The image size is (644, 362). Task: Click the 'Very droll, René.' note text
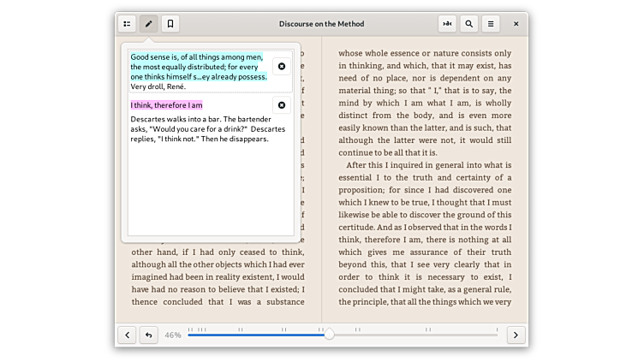click(x=158, y=86)
